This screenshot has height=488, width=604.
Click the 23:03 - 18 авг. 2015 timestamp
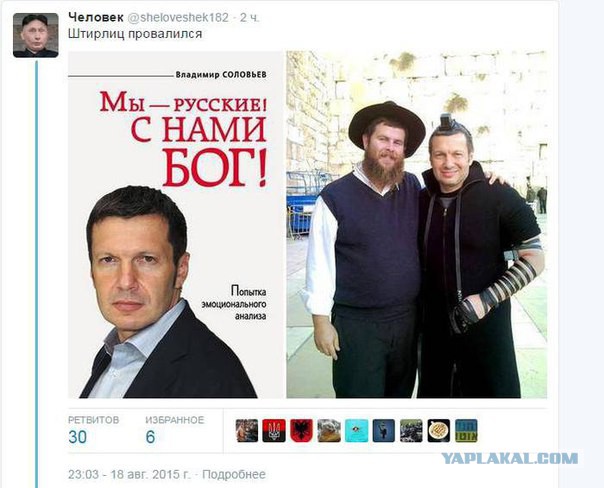coord(129,475)
